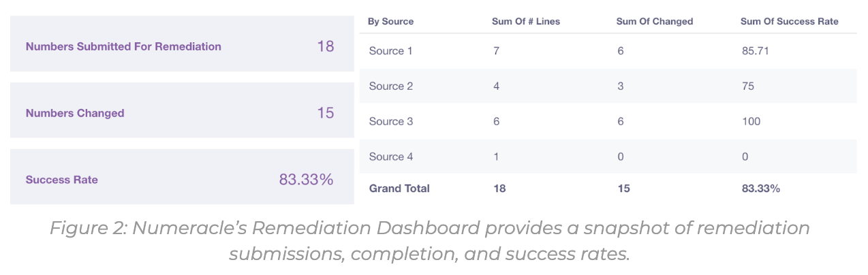This screenshot has height=275, width=868.
Task: Select the "Sum Of Changed" column header
Action: 654,21
